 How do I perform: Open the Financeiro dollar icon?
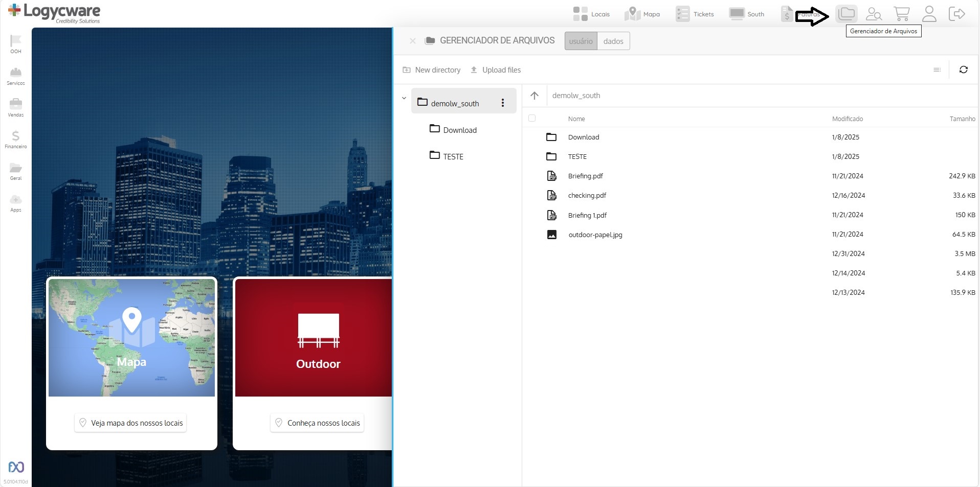click(x=16, y=139)
